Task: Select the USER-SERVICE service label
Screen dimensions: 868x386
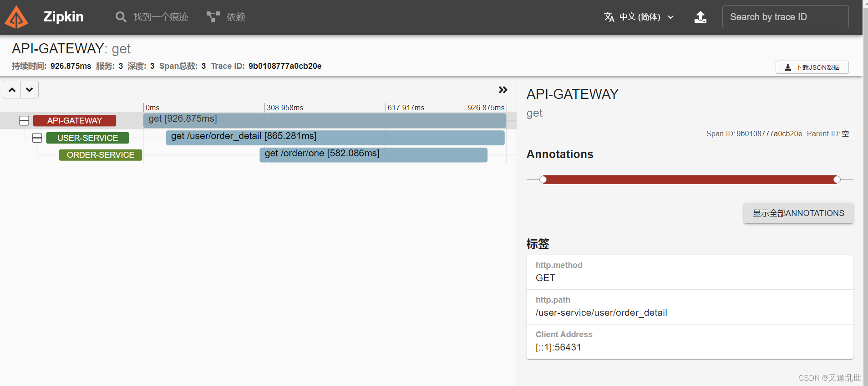Action: pyautogui.click(x=87, y=138)
